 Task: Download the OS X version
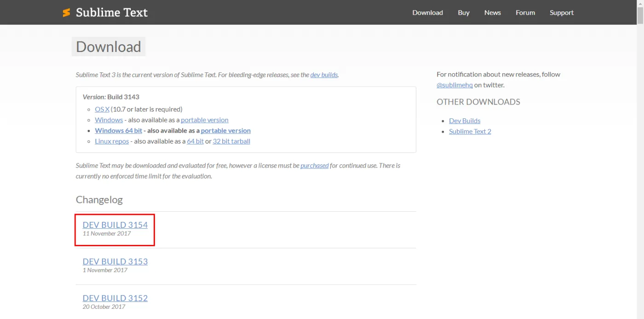(102, 109)
